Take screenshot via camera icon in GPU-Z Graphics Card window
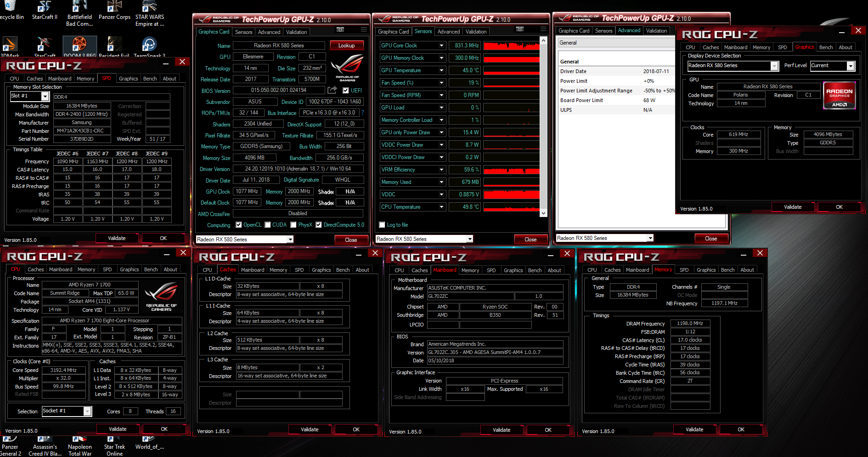This screenshot has width=868, height=457. point(340,29)
